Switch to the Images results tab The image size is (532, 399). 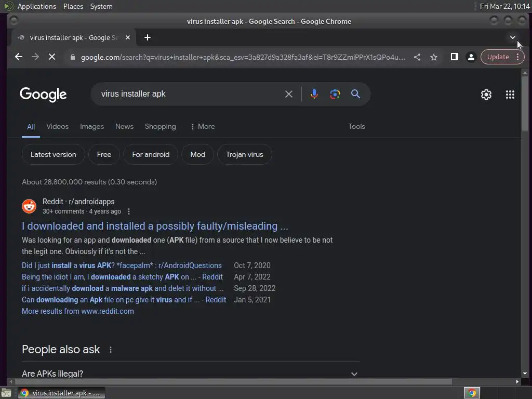coord(92,127)
